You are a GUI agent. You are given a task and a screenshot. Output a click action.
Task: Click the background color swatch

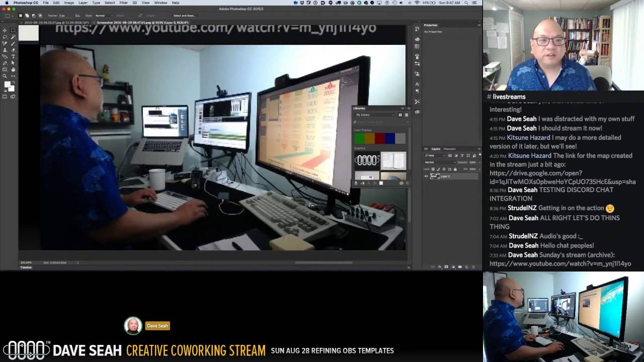pos(12,88)
